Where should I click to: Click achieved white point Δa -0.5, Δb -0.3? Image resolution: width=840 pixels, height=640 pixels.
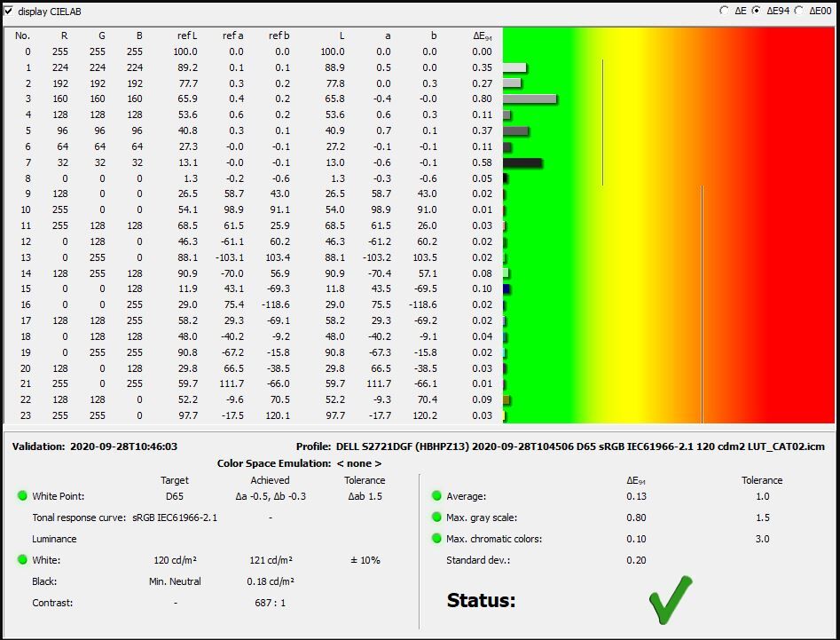click(271, 496)
